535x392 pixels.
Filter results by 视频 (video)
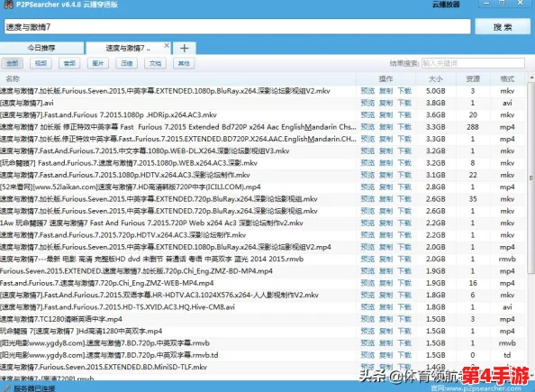[x=41, y=63]
